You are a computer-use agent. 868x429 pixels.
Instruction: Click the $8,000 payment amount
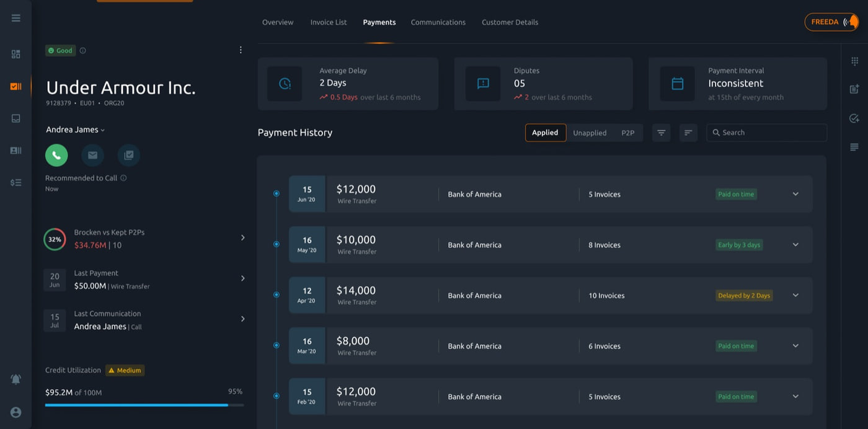(x=353, y=341)
